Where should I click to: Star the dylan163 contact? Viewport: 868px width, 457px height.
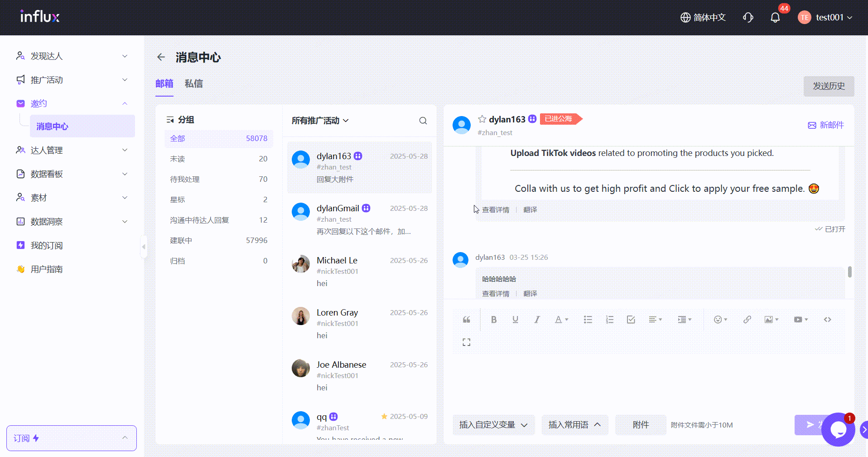coord(482,119)
